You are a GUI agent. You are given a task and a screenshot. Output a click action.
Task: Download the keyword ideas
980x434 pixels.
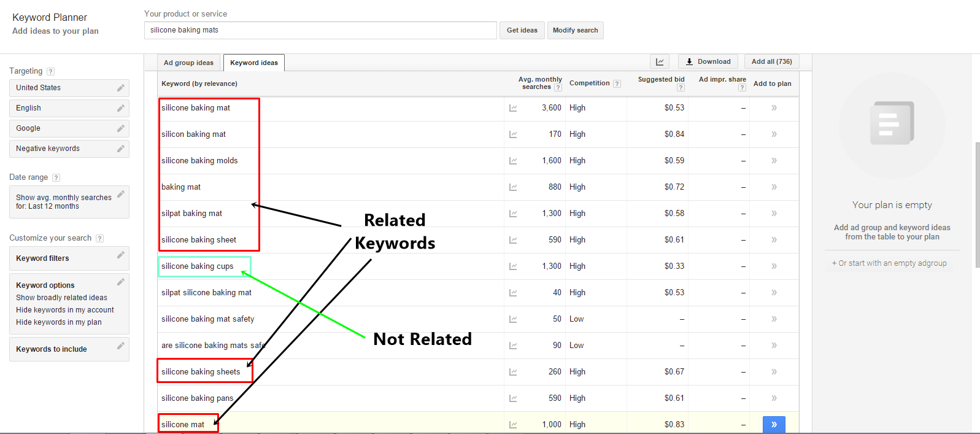(x=708, y=61)
